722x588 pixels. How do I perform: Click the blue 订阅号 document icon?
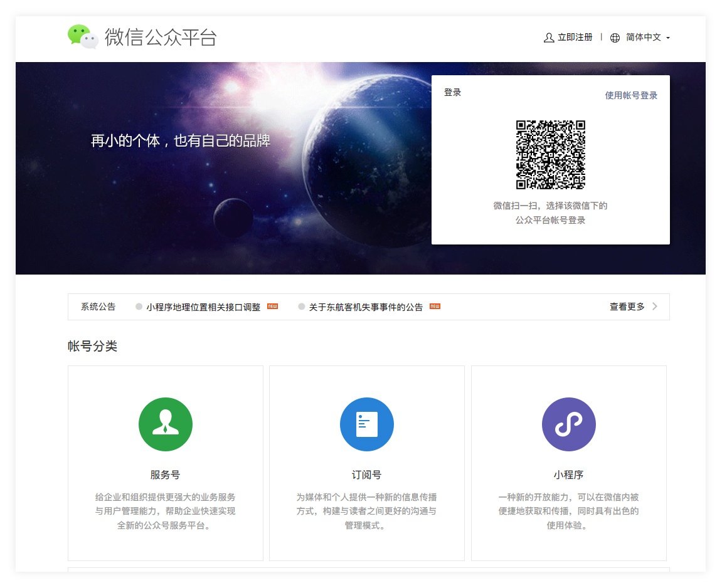367,424
